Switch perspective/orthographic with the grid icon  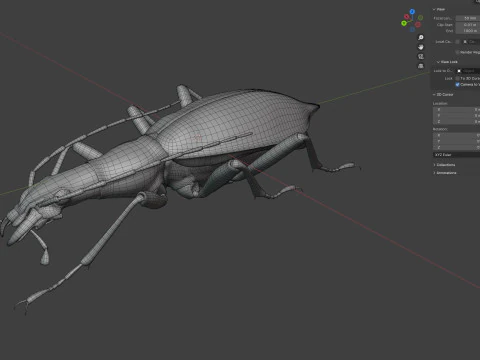[x=421, y=66]
